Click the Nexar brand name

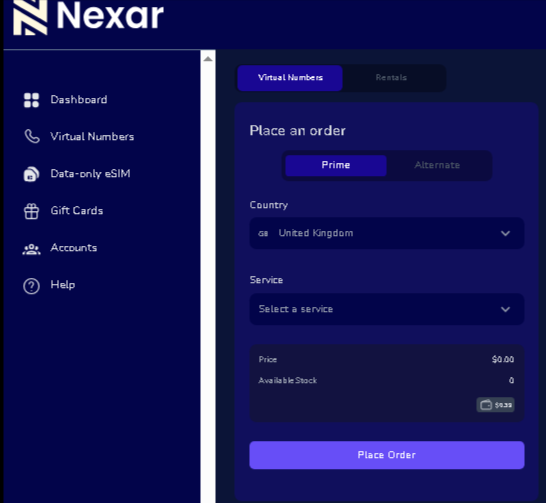pos(110,16)
